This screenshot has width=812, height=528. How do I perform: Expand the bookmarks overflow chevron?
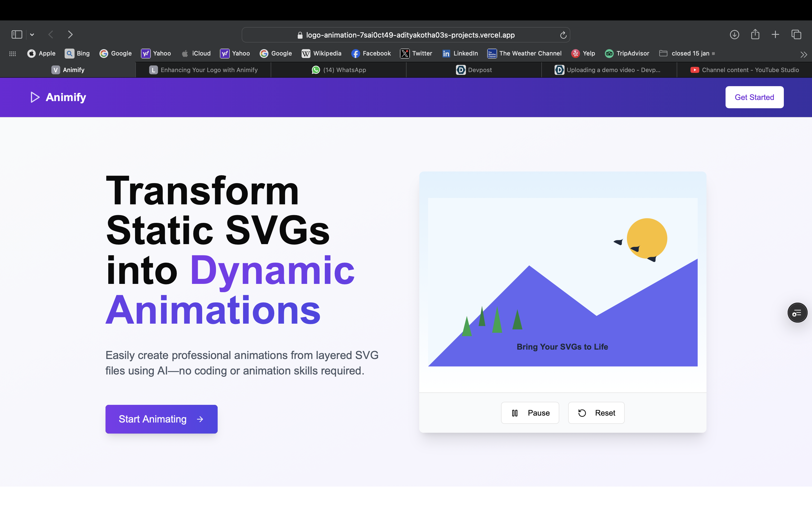(803, 54)
